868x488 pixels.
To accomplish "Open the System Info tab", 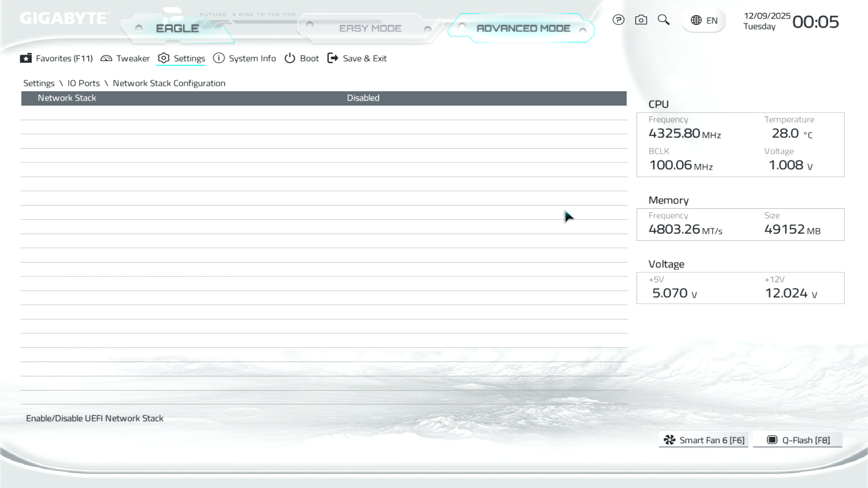I will [x=252, y=58].
